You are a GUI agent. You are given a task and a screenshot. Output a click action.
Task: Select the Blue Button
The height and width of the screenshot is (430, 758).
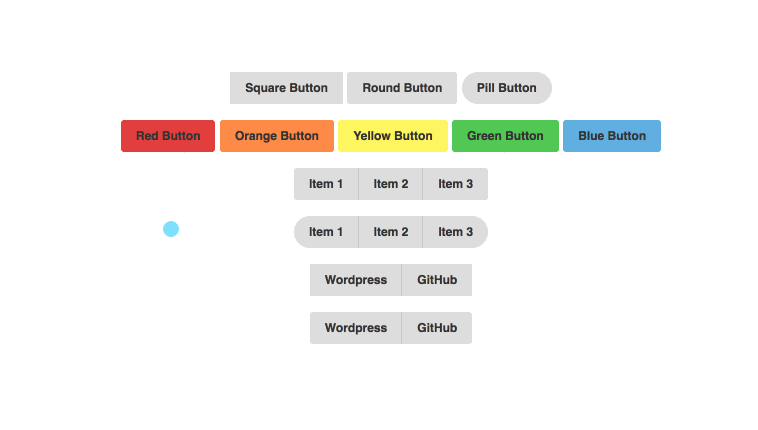[x=612, y=136]
